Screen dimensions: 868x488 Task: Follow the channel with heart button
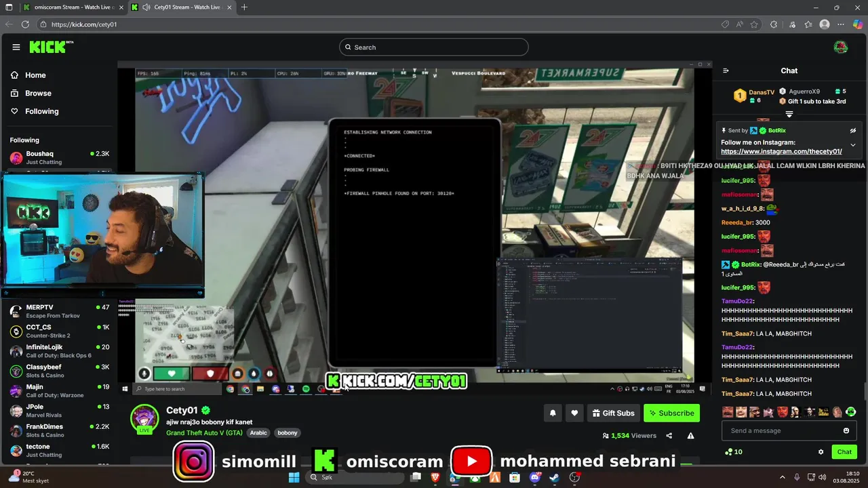coord(574,413)
